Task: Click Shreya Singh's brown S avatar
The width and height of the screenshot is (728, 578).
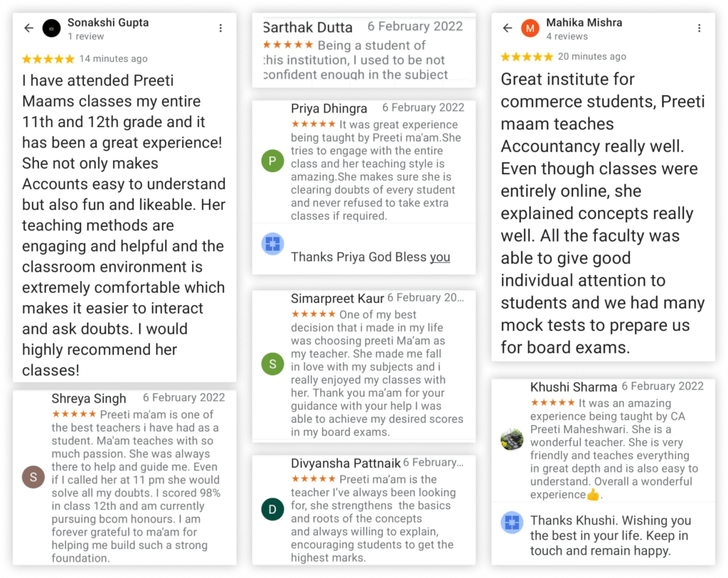Action: [33, 476]
